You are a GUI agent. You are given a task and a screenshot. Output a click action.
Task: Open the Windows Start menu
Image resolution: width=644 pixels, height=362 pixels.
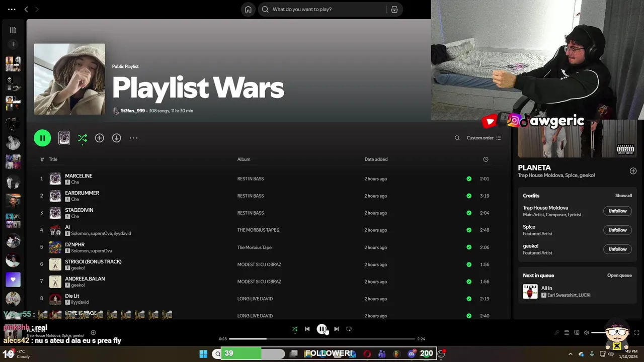203,354
